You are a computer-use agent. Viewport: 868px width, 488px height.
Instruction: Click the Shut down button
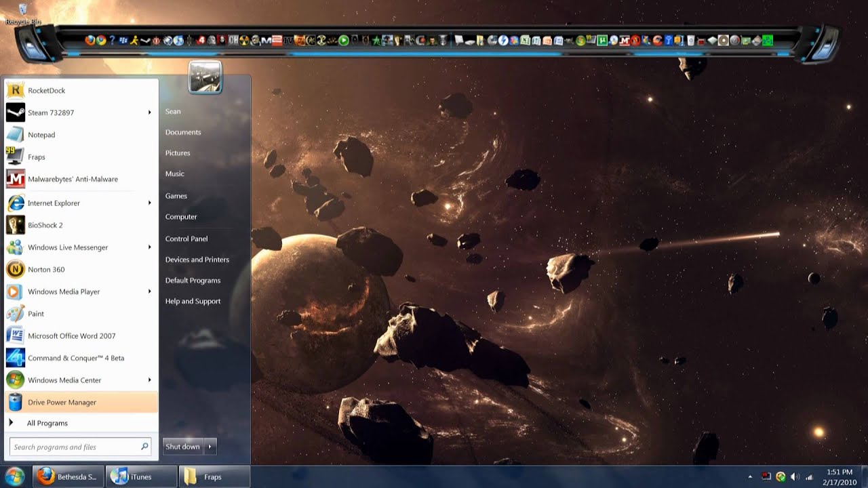click(183, 447)
